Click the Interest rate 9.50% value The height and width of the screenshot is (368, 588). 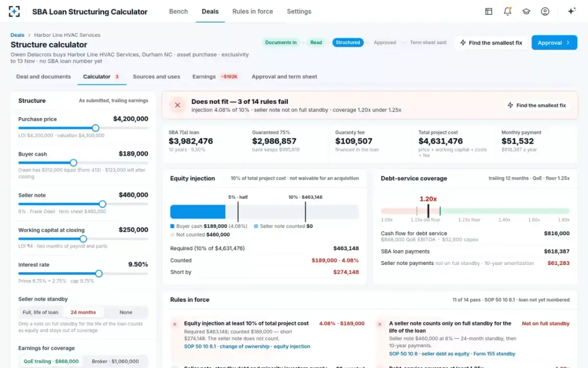[x=138, y=264]
